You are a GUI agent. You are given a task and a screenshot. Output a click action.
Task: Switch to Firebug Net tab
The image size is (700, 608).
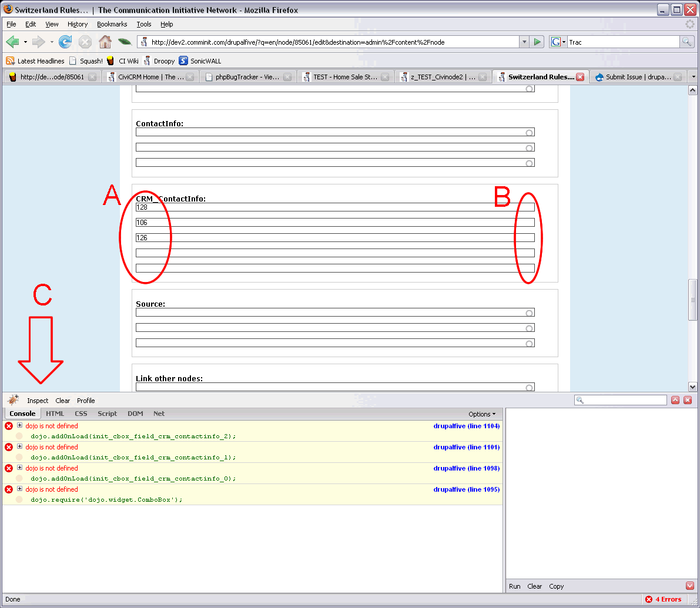[159, 414]
